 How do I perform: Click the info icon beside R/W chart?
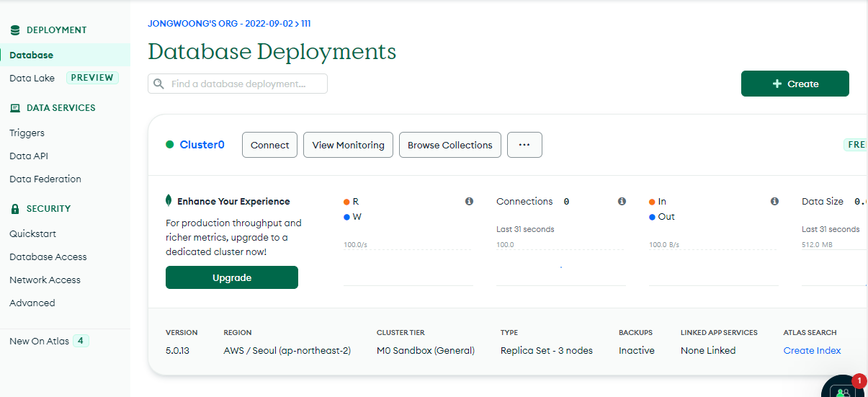[x=469, y=202]
